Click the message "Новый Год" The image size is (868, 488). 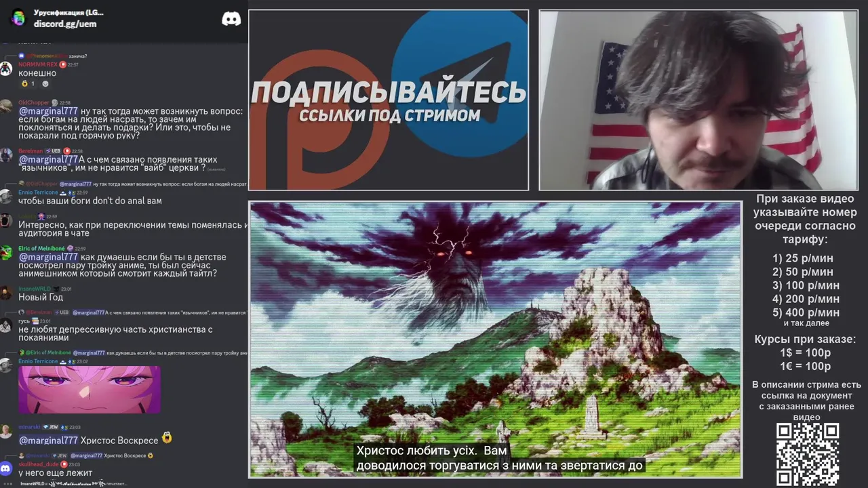click(x=41, y=297)
